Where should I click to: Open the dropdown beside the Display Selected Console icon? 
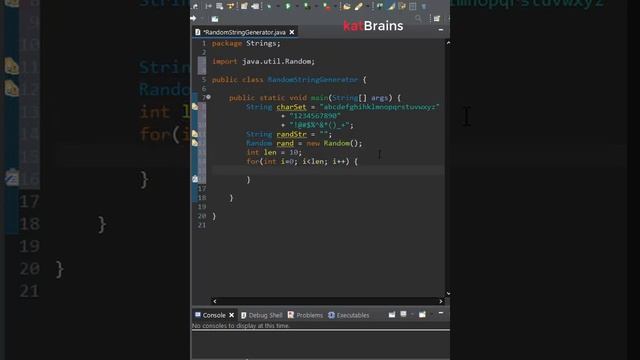click(x=411, y=314)
